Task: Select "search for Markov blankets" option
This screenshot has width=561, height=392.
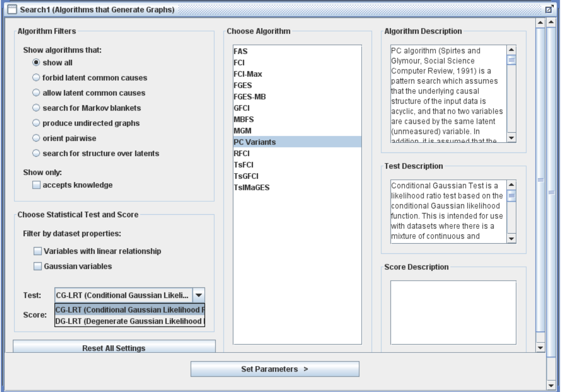Action: tap(36, 108)
